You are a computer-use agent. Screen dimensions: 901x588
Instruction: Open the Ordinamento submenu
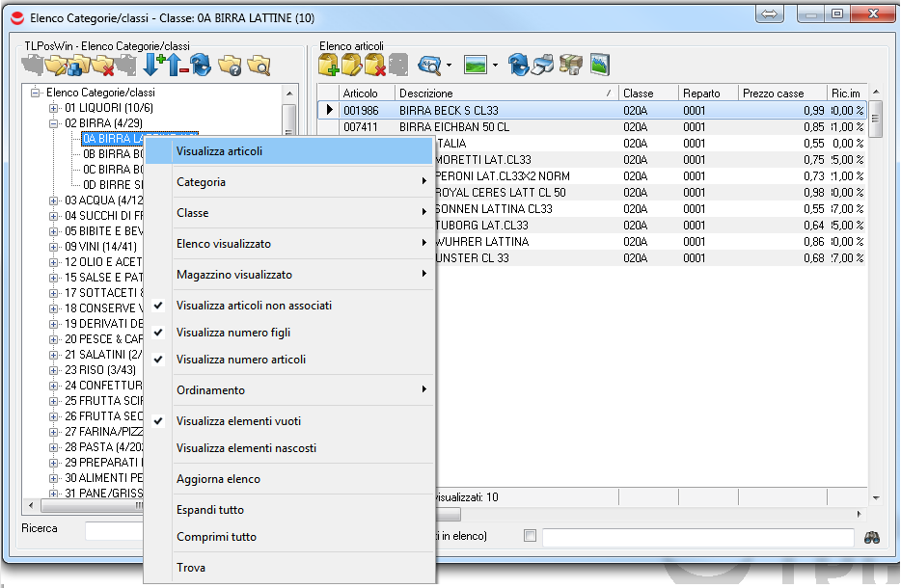(x=289, y=390)
